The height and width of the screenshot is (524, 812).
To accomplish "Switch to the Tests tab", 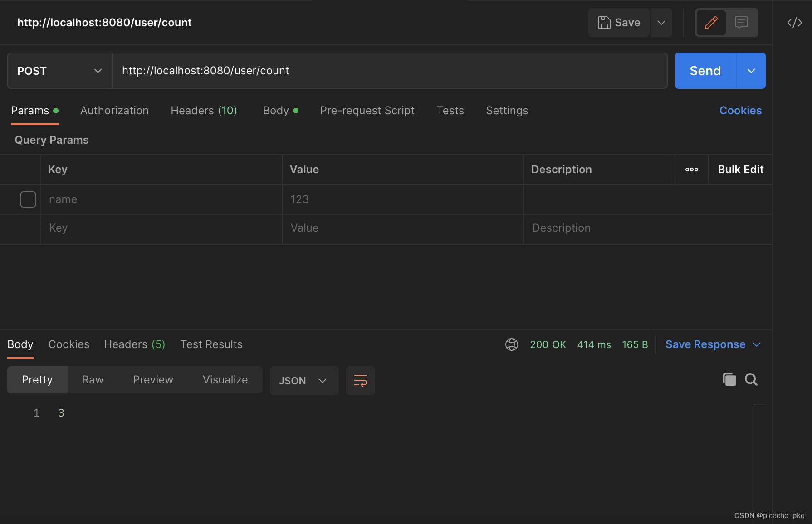I will pos(450,111).
